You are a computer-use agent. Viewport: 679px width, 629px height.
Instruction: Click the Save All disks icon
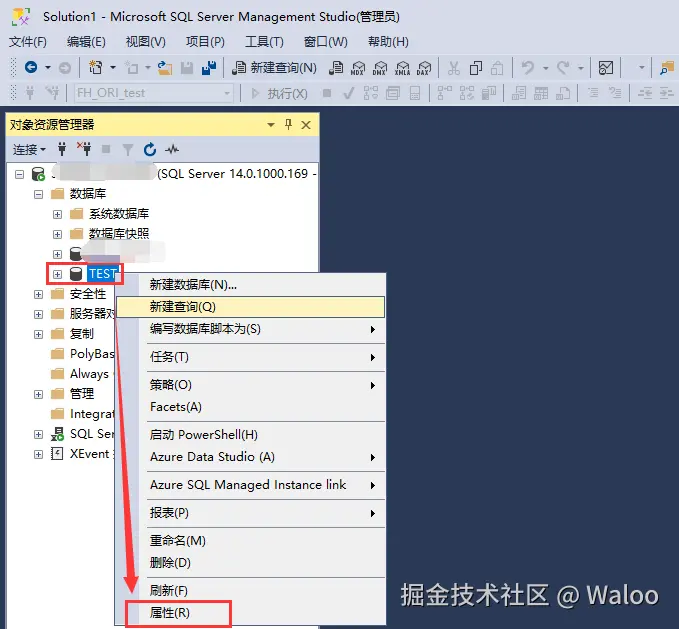pyautogui.click(x=209, y=68)
